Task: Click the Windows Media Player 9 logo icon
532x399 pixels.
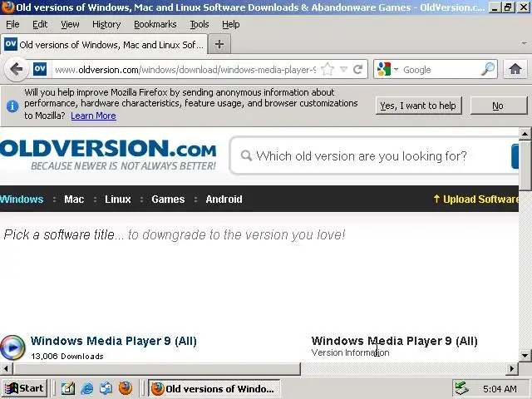Action: pyautogui.click(x=12, y=347)
